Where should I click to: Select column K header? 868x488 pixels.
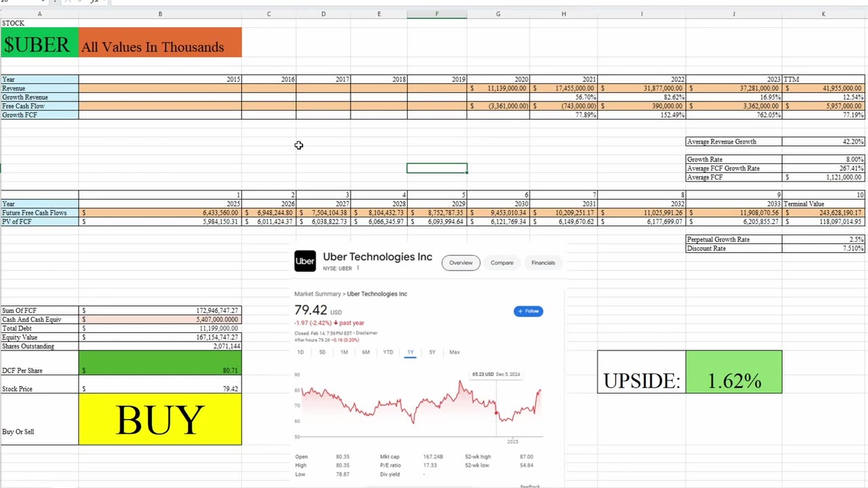pyautogui.click(x=823, y=14)
